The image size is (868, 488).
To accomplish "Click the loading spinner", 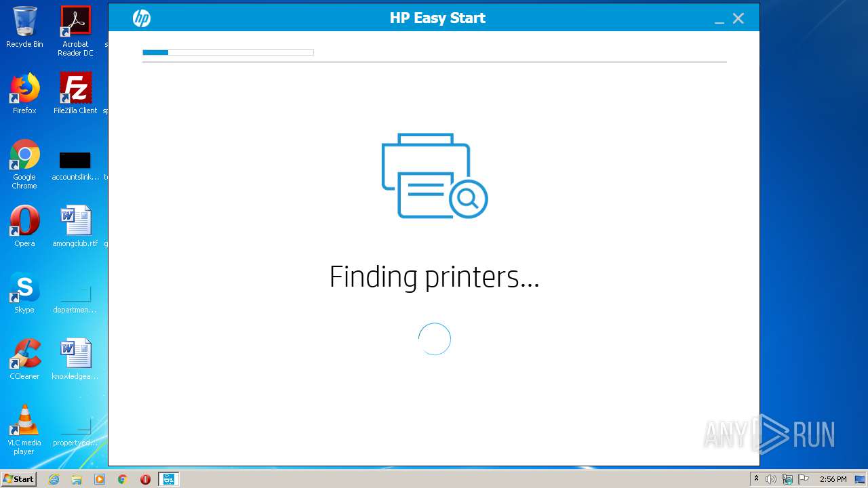I will [x=435, y=339].
